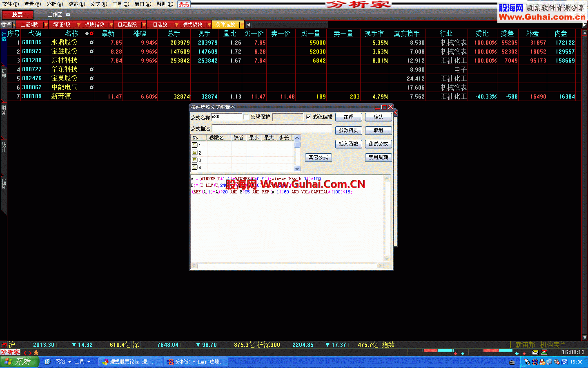Click the 分析家 logo in the status bar
Viewport: 588px width, 368px height.
(x=10, y=352)
